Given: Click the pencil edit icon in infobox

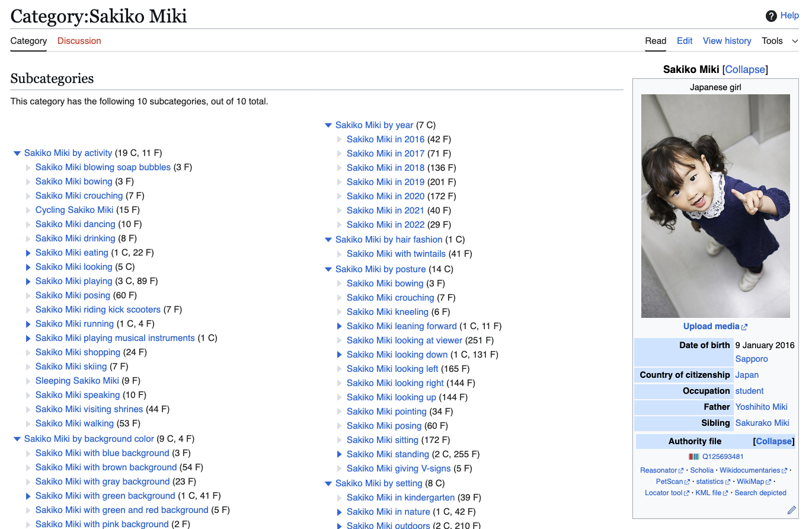Looking at the screenshot, I should [792, 510].
